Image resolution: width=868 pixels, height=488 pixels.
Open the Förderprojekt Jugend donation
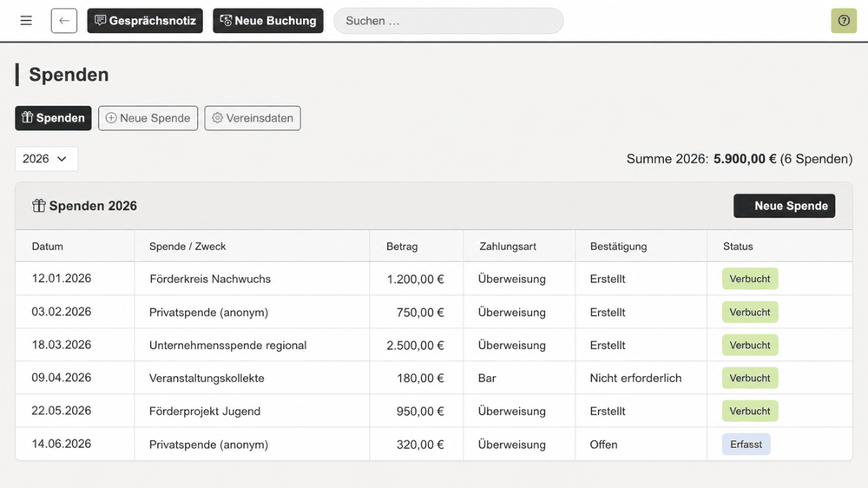coord(204,411)
